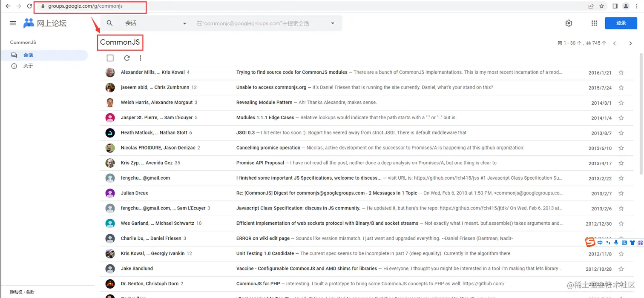Star the Julian Dreux digest thread
The width and height of the screenshot is (644, 298).
point(621,194)
